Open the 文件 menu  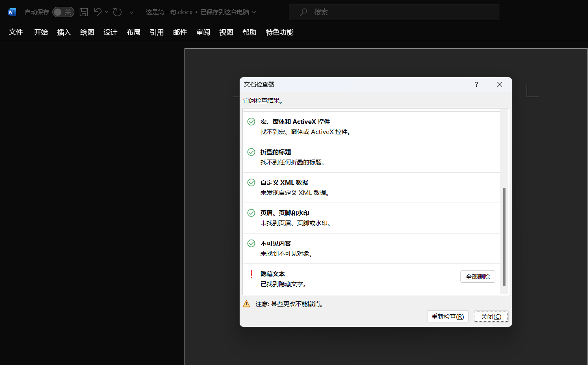(x=16, y=32)
